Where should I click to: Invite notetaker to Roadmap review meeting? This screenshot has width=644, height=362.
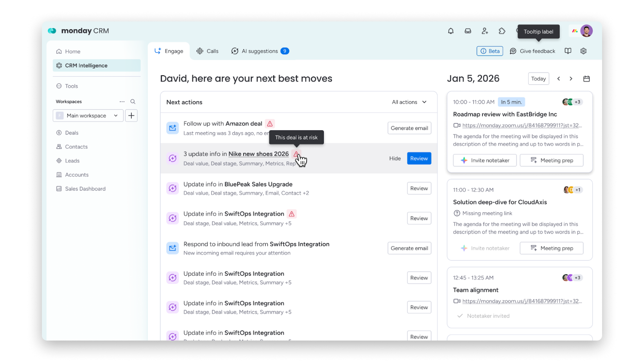point(485,160)
